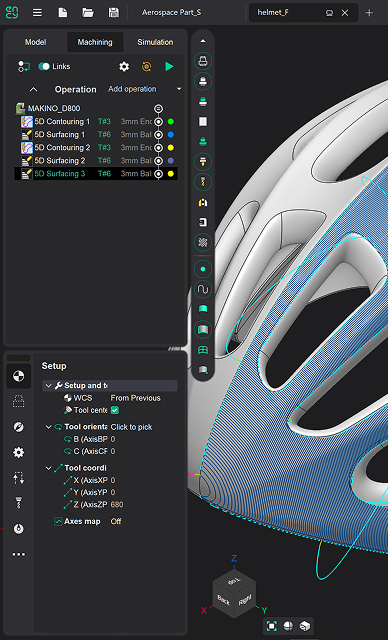Screen dimensions: 388x640
Task: Click the perspective cube view icon
Action: click(305, 626)
